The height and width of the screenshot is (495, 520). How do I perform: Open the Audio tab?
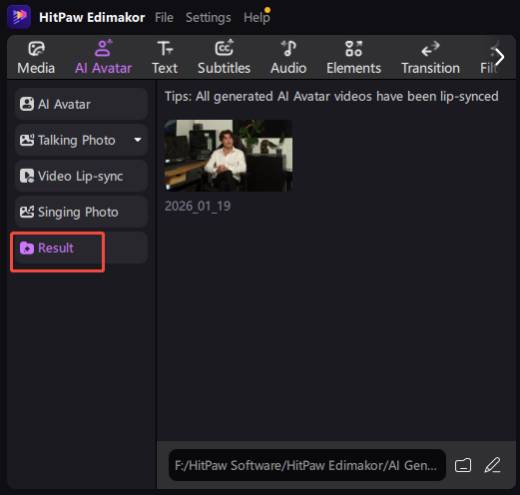288,58
